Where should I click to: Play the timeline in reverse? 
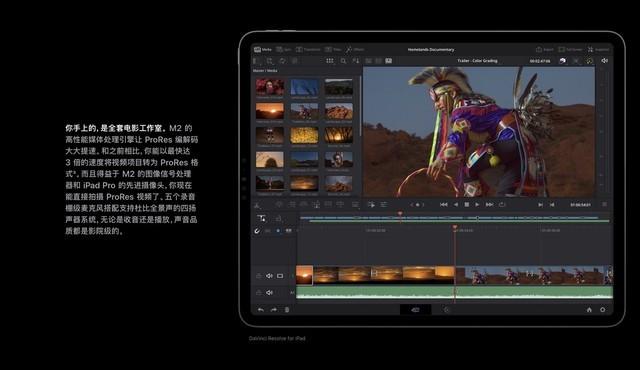pos(456,204)
